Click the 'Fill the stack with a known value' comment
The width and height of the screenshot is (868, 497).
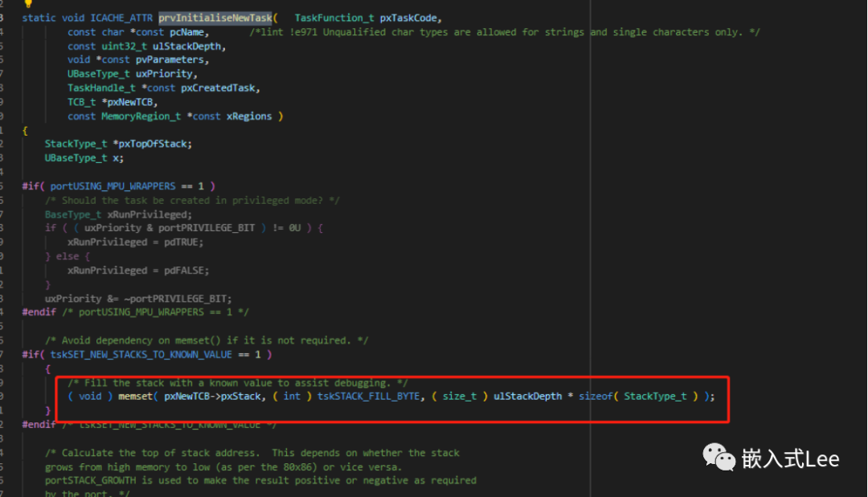coord(238,383)
